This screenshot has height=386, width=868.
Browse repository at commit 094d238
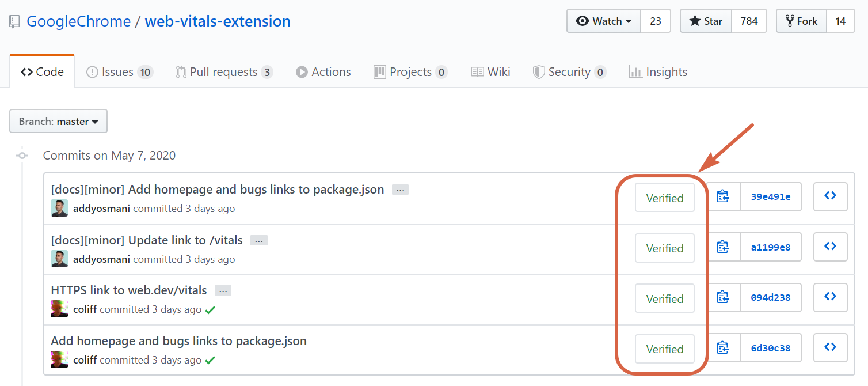(830, 297)
